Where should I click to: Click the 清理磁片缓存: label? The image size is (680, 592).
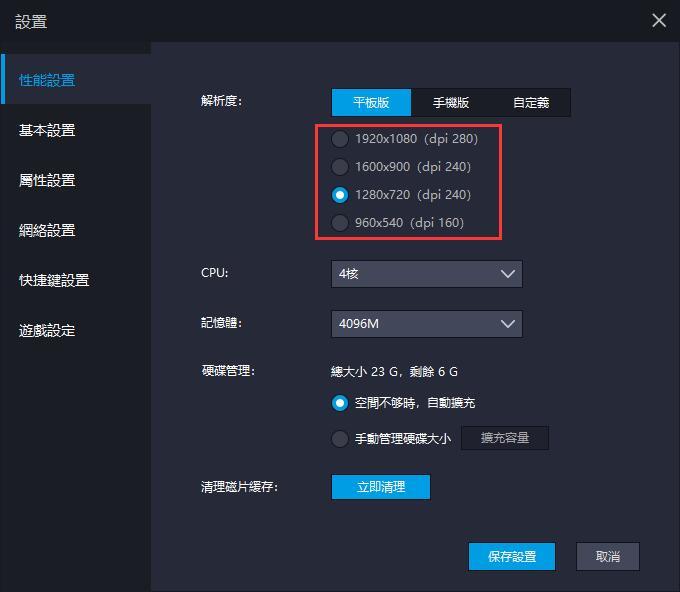pos(239,487)
